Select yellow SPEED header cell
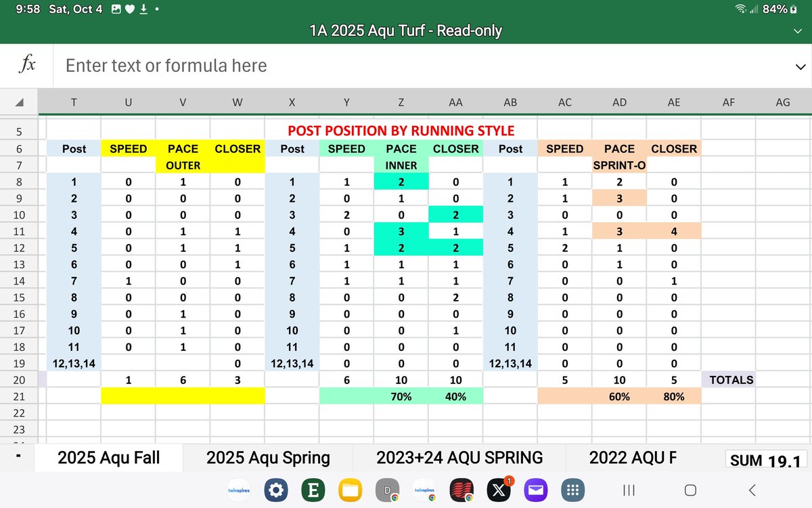Image resolution: width=812 pixels, height=508 pixels. (x=129, y=149)
